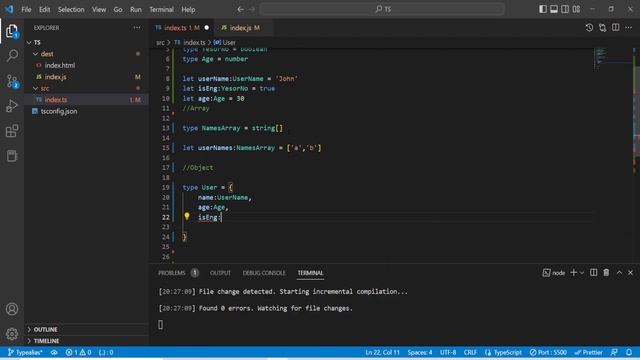Launch new terminal with plus icon
Screen dimensions: 640x360
tap(573, 273)
